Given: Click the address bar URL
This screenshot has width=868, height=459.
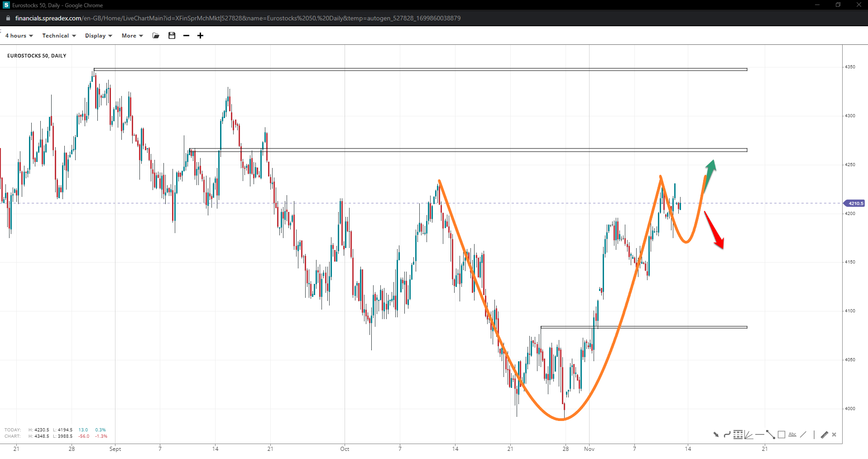Looking at the screenshot, I should pyautogui.click(x=238, y=18).
